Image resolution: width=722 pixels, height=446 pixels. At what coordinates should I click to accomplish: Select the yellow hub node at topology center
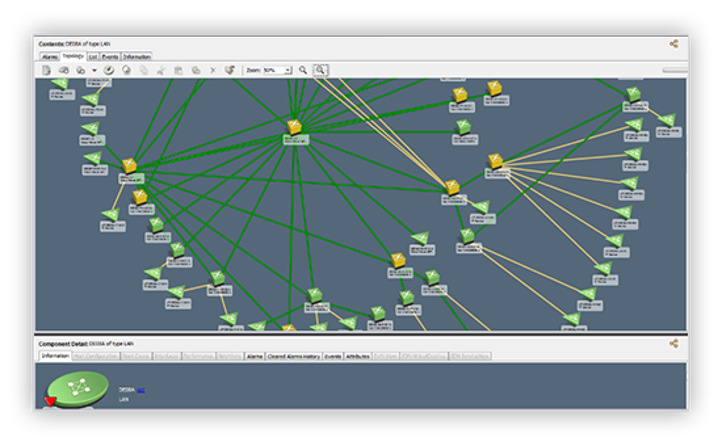coord(295,127)
